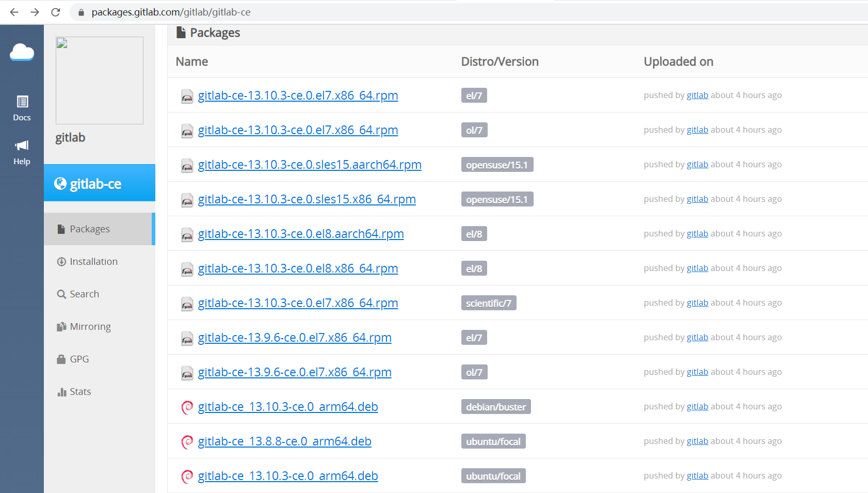Click the gitlab avatar image
The image size is (868, 493).
(100, 81)
